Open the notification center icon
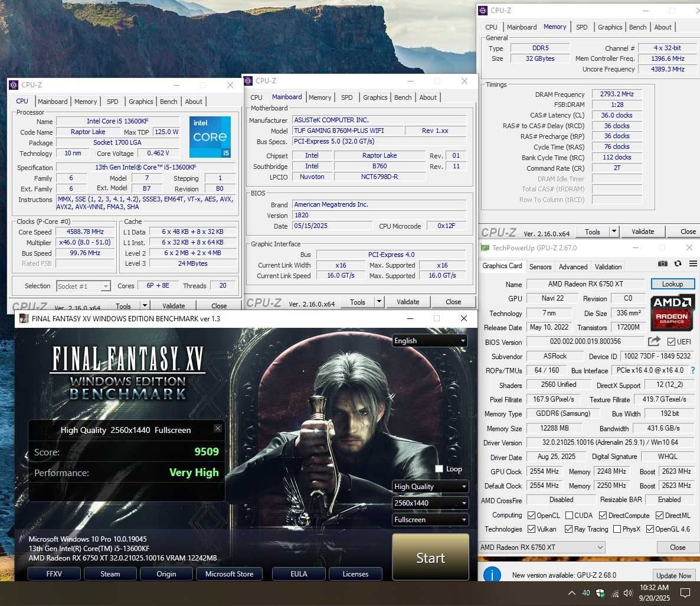The image size is (700, 606). (685, 593)
